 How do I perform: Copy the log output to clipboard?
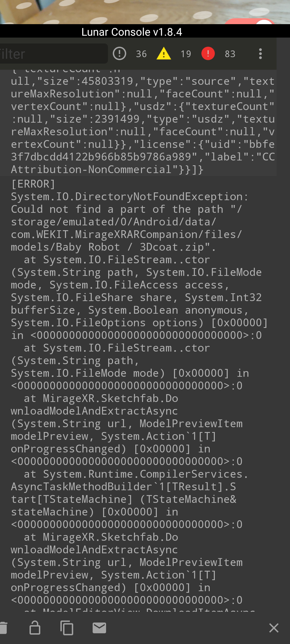click(67, 628)
